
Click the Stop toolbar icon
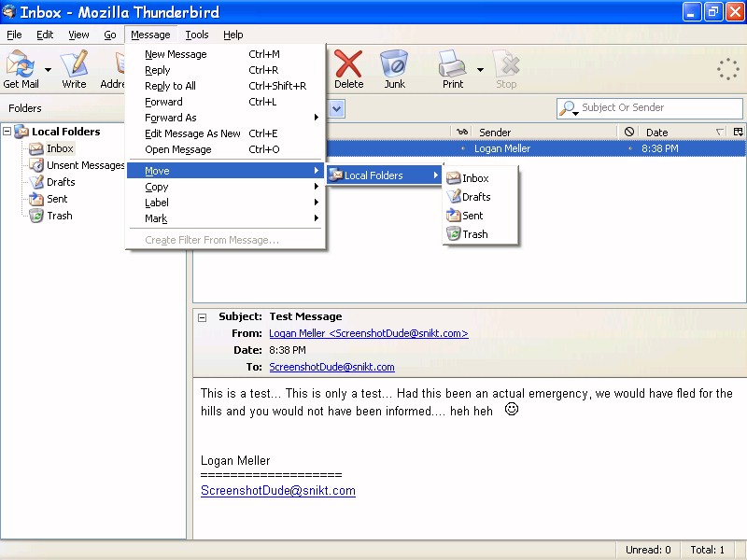pos(506,64)
